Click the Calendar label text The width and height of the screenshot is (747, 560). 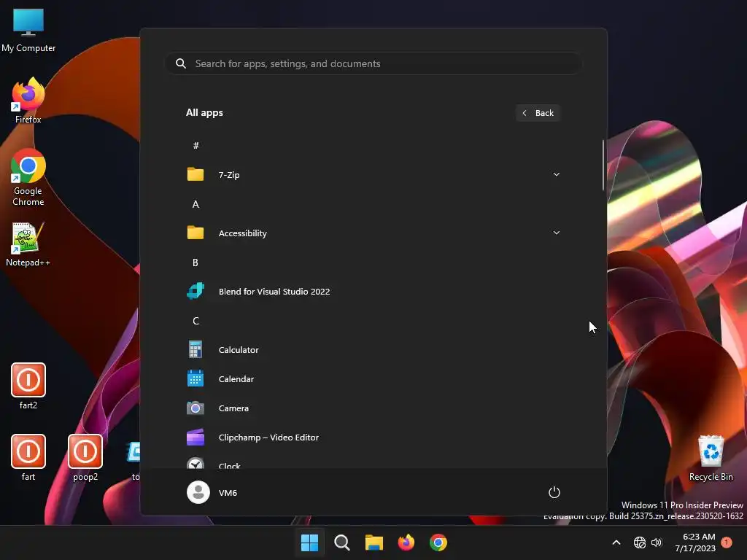(236, 378)
